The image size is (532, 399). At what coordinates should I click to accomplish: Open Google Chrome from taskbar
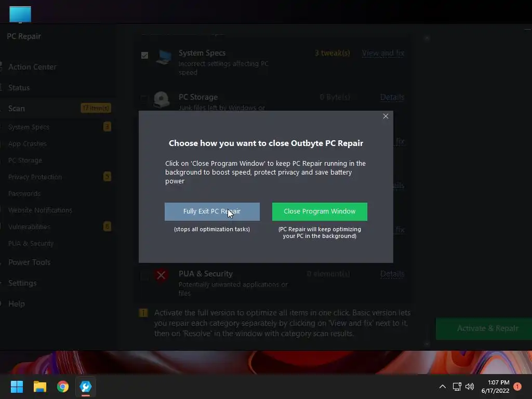(x=63, y=387)
